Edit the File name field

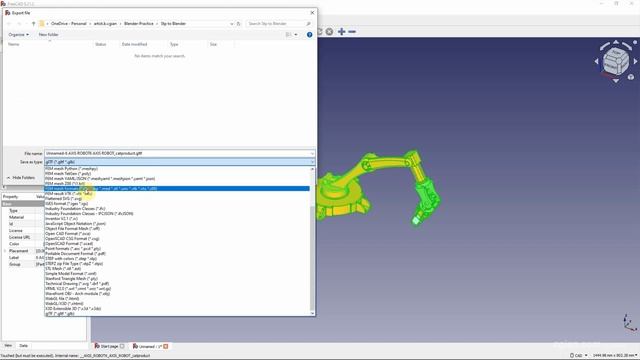[x=177, y=153]
